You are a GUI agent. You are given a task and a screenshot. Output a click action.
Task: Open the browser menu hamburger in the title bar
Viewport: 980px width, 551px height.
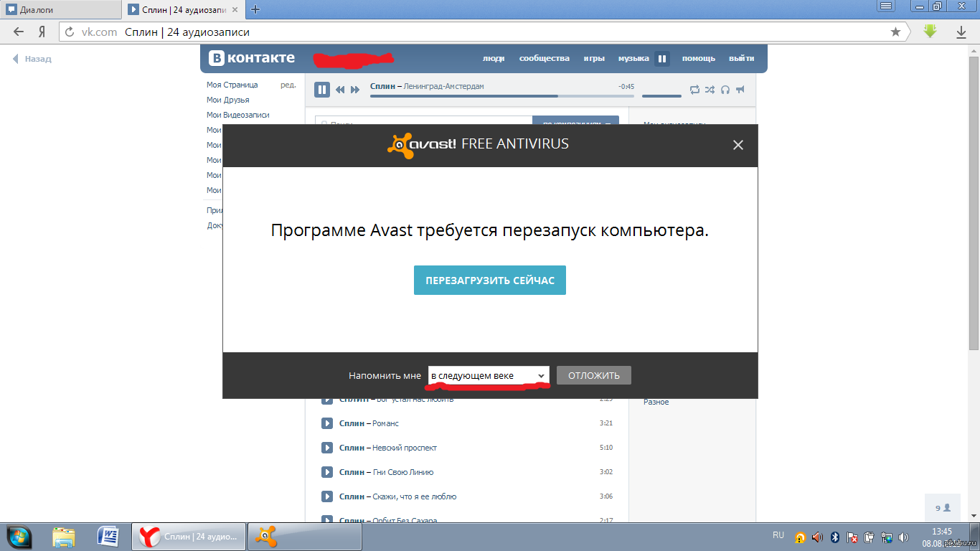(x=886, y=6)
